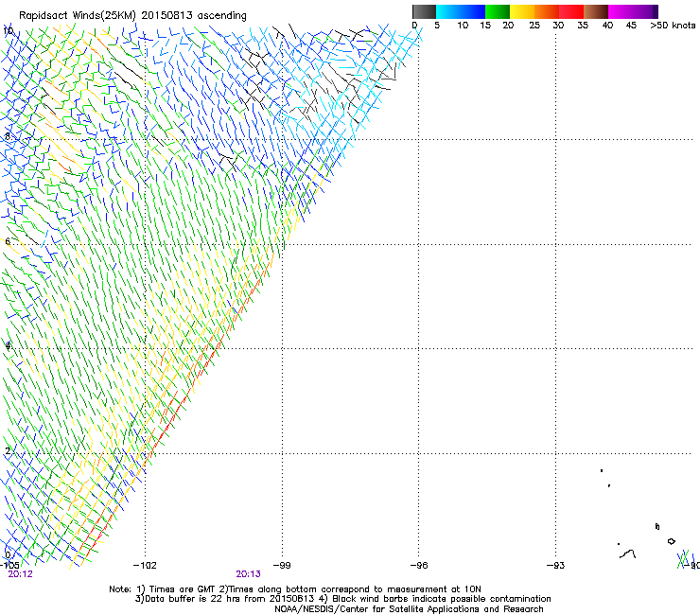Click the chart title 'Rapidscat Winds(25KM) 20150813 ascending'
Screen dimensions: 700x615
[132, 15]
